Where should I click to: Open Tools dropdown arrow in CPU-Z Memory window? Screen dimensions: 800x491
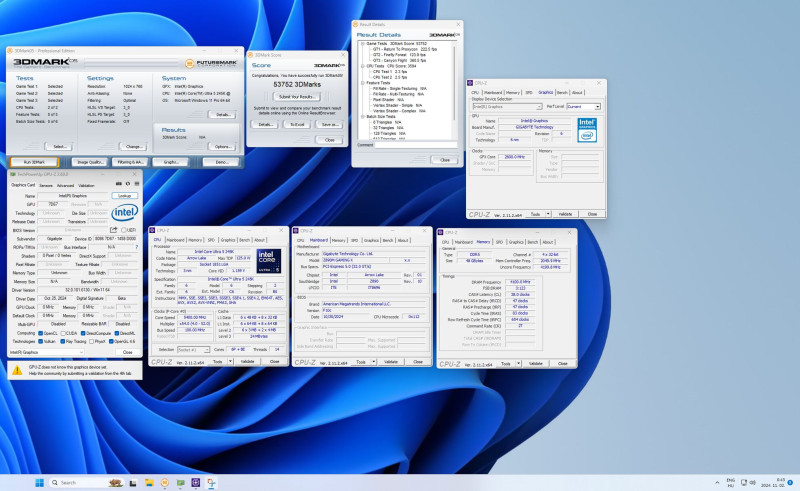518,364
